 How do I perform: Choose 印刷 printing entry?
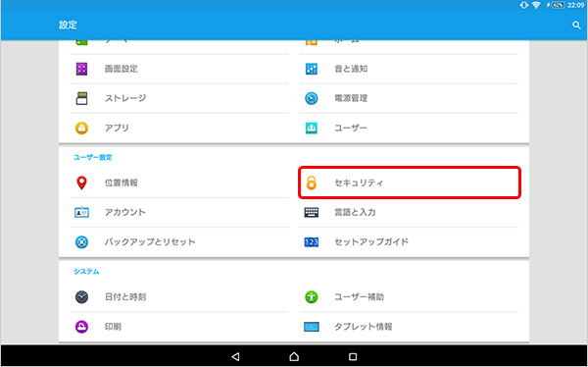pyautogui.click(x=179, y=327)
